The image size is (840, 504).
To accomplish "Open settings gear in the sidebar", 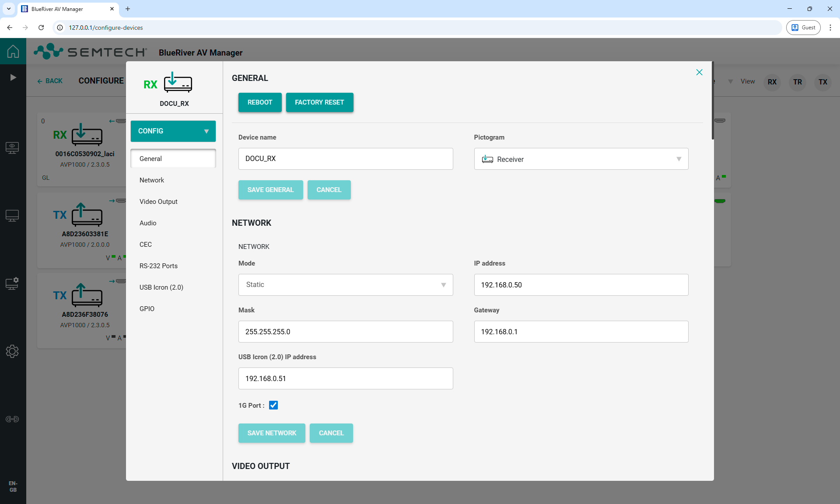I will click(12, 351).
